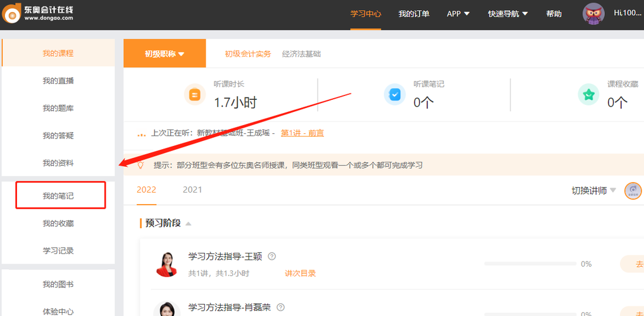
Task: Select the 初级会计实务 subject tab
Action: point(247,54)
